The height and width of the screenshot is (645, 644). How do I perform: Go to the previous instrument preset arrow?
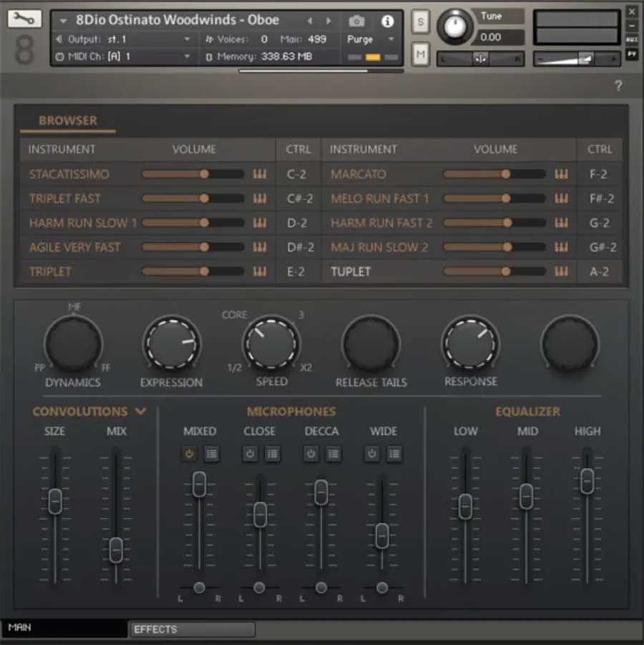pyautogui.click(x=310, y=21)
